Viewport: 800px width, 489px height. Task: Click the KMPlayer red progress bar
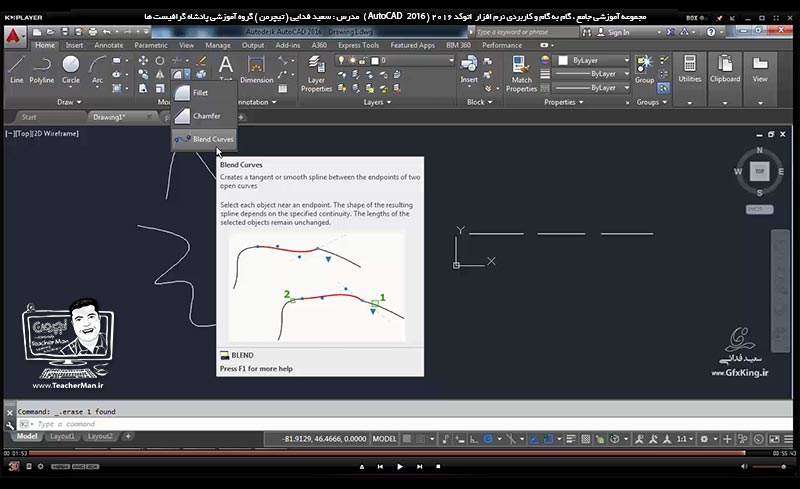click(x=386, y=453)
